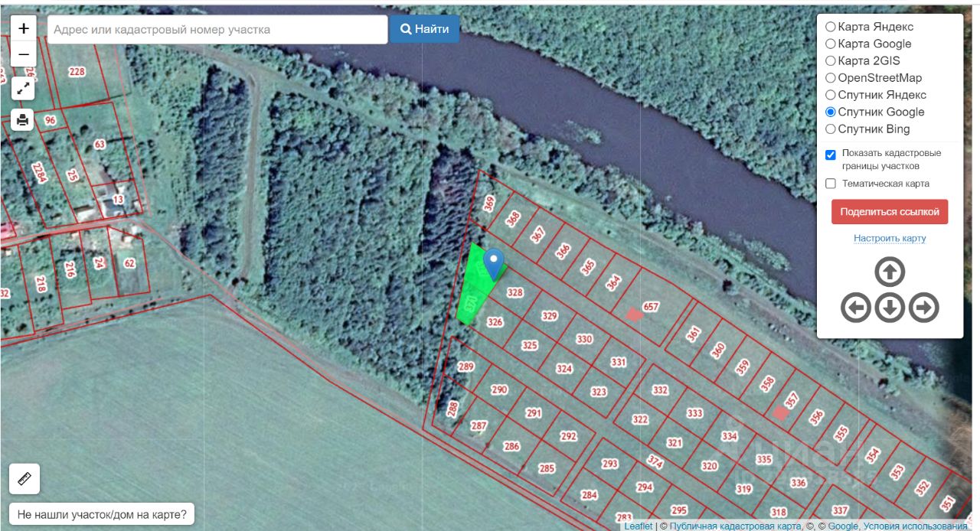Zoom in the map with plus button
Image resolution: width=980 pixels, height=531 pixels.
click(x=24, y=29)
